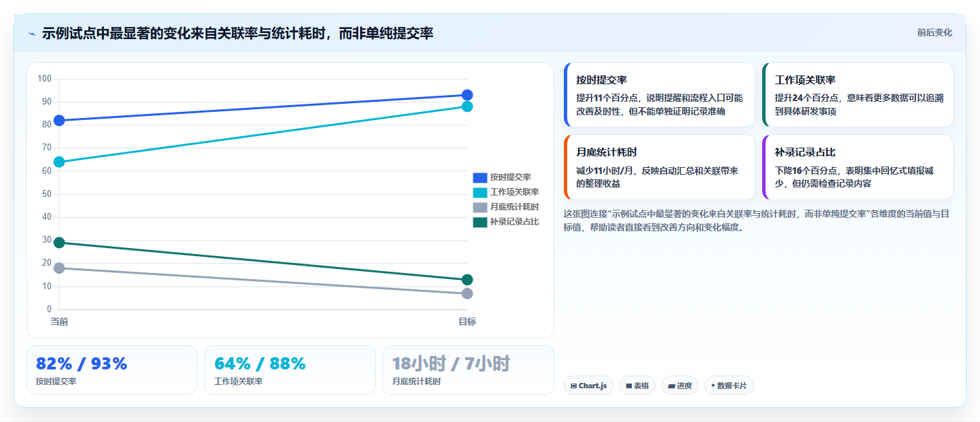Click the 50 y-axis tick label

47,194
